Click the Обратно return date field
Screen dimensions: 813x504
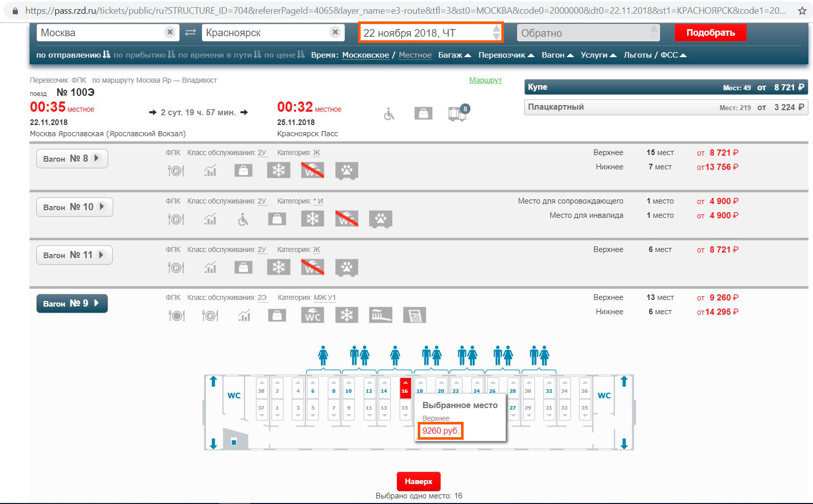pos(588,33)
